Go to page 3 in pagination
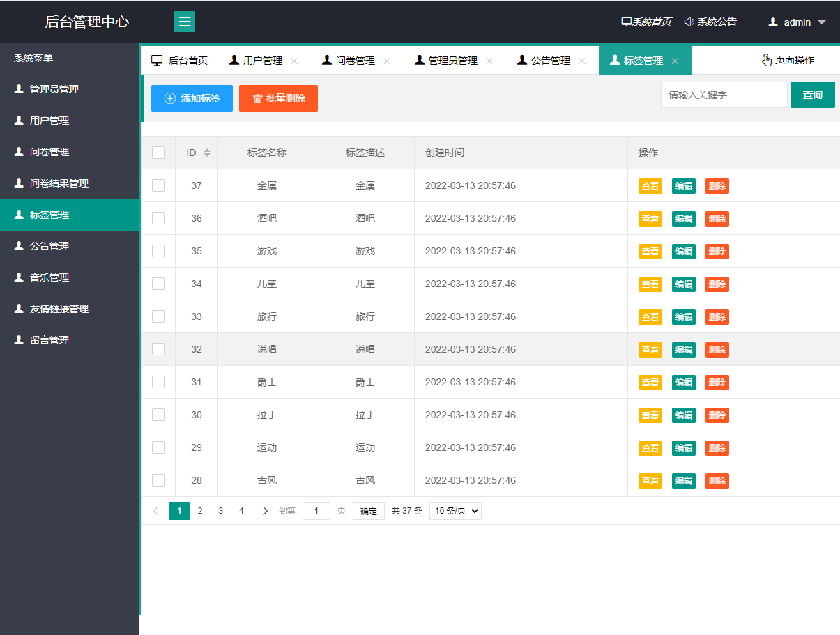Screen dimensions: 840x635 (221, 511)
